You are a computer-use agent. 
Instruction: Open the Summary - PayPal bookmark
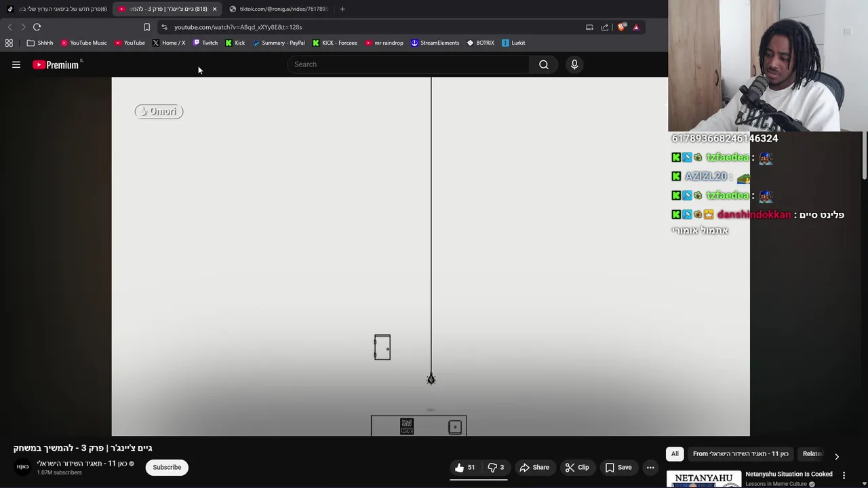tap(279, 43)
